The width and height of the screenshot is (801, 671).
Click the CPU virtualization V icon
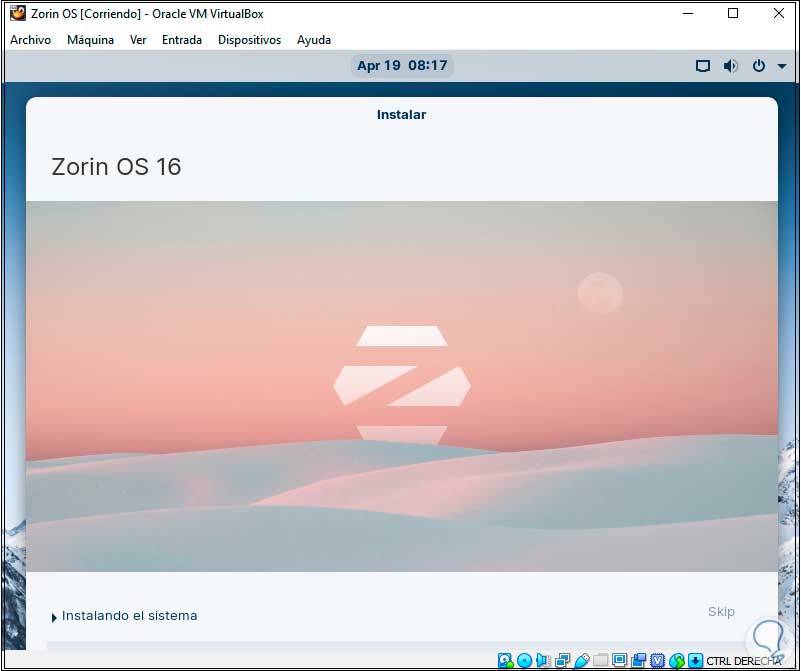point(657,660)
